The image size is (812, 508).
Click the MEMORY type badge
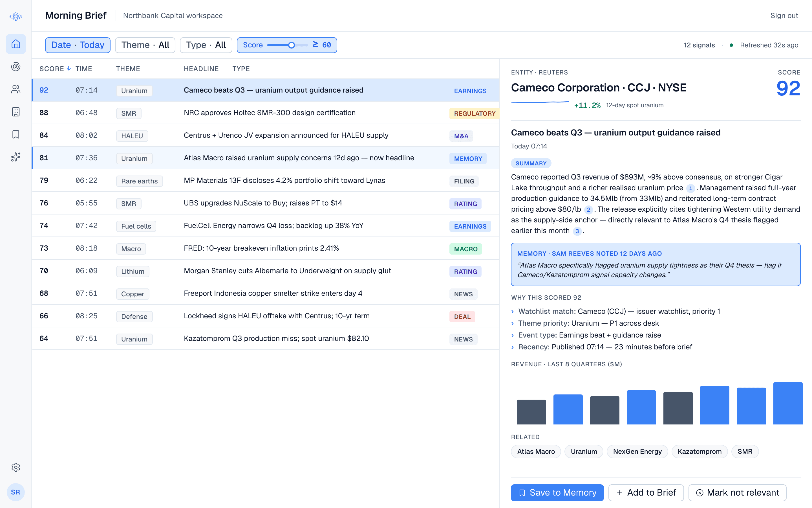(x=468, y=159)
